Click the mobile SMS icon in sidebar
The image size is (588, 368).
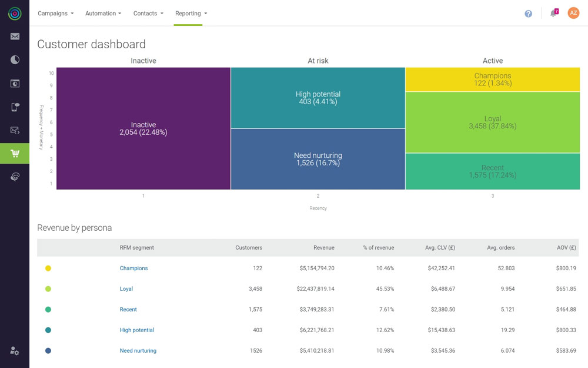pos(15,107)
